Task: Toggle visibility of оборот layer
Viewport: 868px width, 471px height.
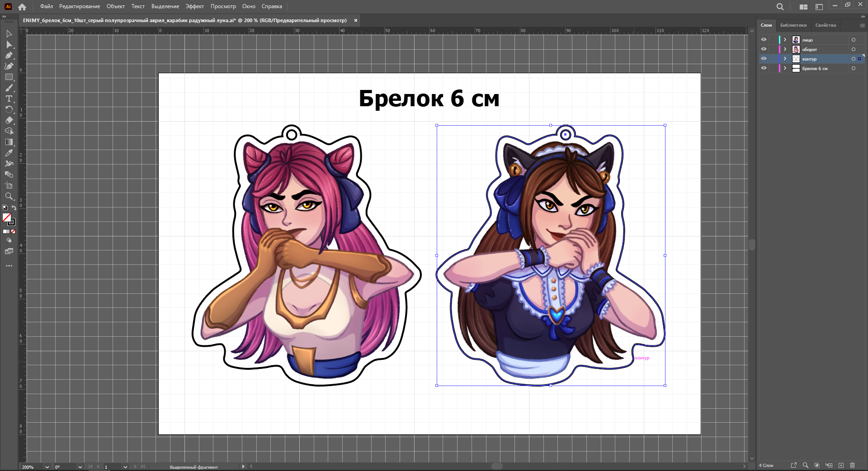Action: point(764,49)
